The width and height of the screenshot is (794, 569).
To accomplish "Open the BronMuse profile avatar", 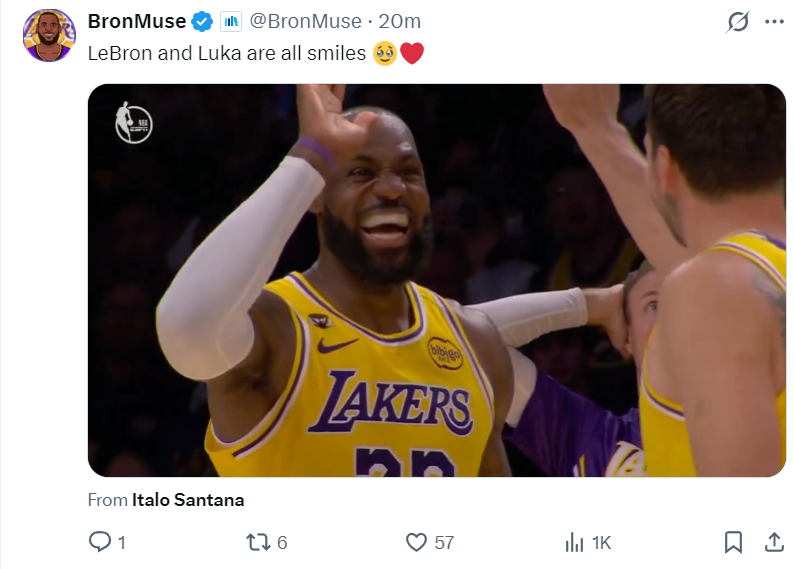I will tap(49, 35).
